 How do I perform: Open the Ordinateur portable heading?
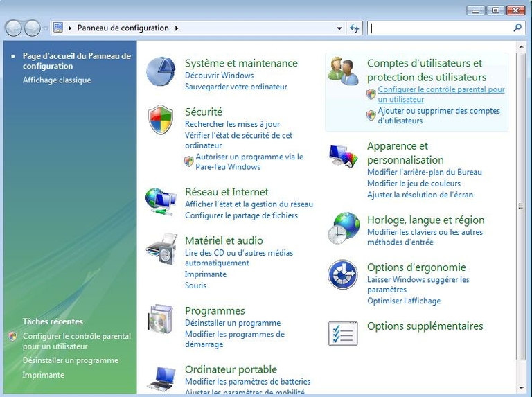(231, 369)
